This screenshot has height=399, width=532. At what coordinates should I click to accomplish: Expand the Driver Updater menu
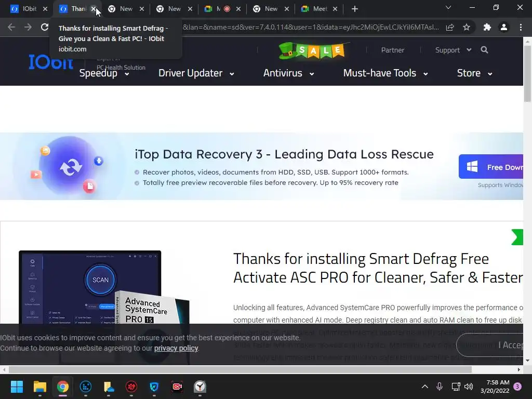[196, 73]
